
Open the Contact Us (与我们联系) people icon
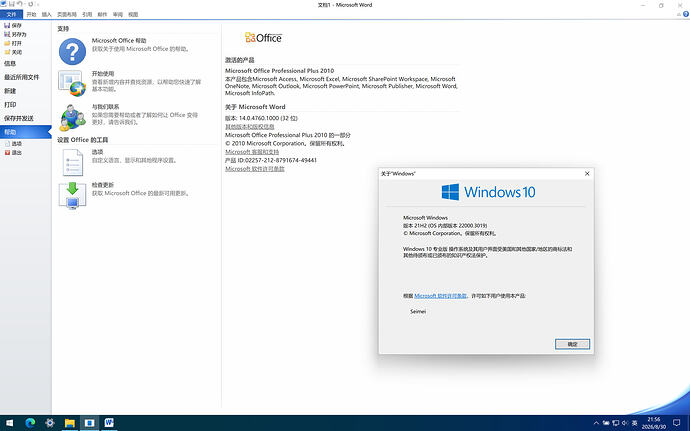[x=73, y=118]
